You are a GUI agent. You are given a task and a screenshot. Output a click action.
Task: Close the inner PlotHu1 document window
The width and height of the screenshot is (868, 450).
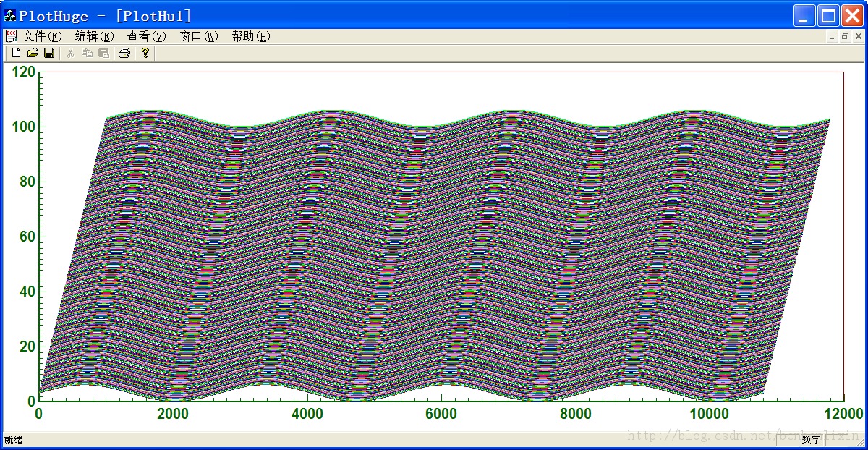[x=858, y=36]
